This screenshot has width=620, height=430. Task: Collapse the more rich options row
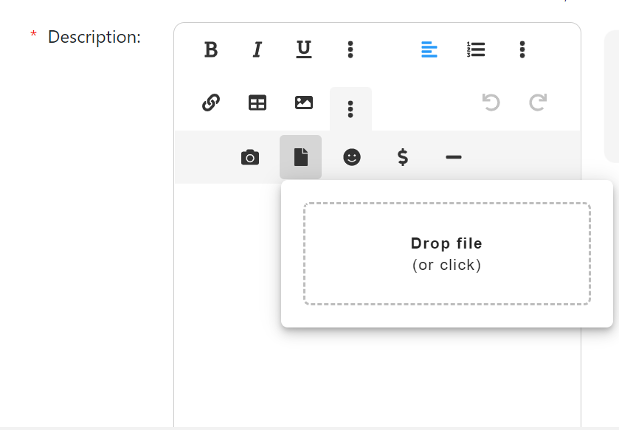click(x=350, y=109)
